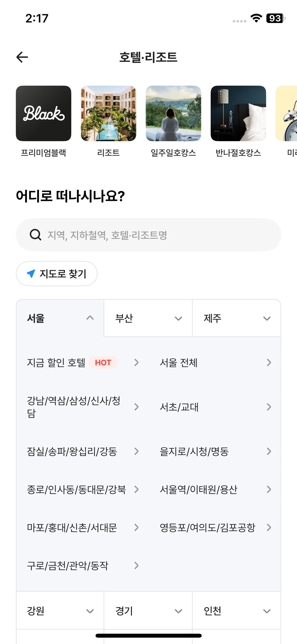Tap chevron next to 구로/금천/관악/동작

click(x=136, y=565)
